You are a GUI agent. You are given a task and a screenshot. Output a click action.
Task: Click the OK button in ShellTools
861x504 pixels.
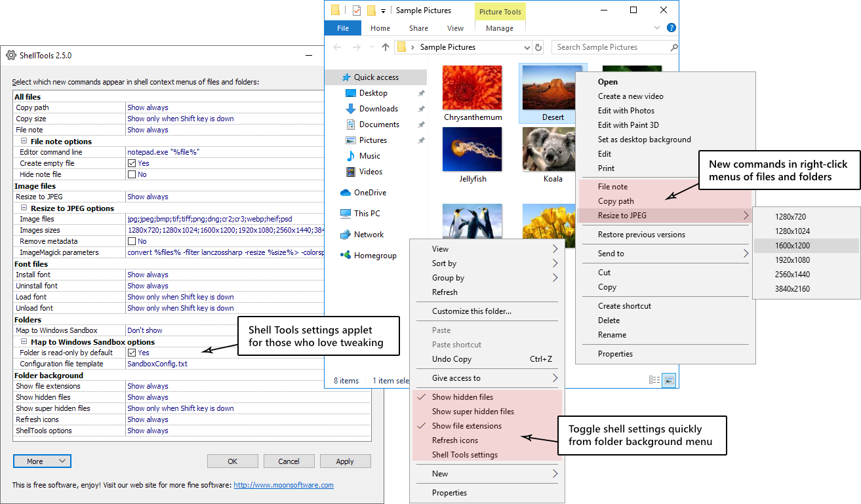point(232,461)
